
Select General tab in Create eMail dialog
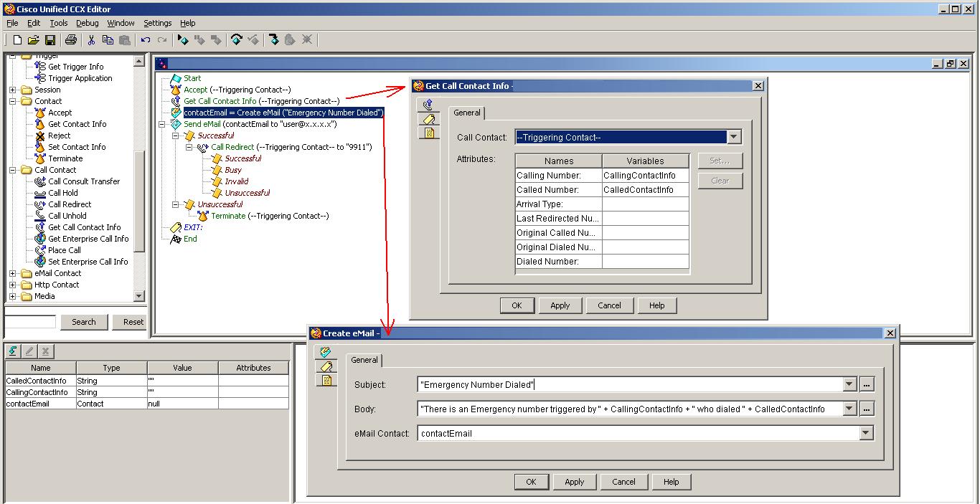tap(364, 361)
